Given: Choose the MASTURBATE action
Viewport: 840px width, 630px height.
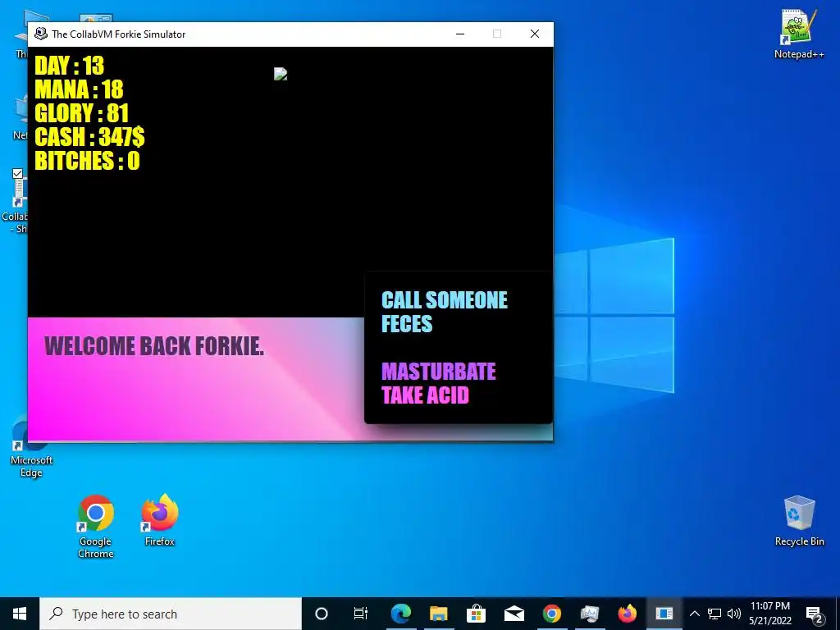Looking at the screenshot, I should point(439,372).
